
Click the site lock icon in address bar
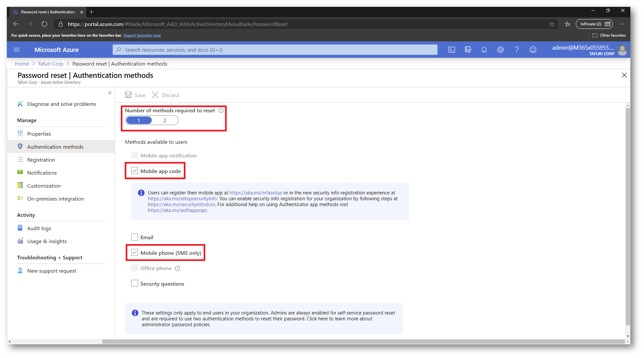tap(60, 24)
